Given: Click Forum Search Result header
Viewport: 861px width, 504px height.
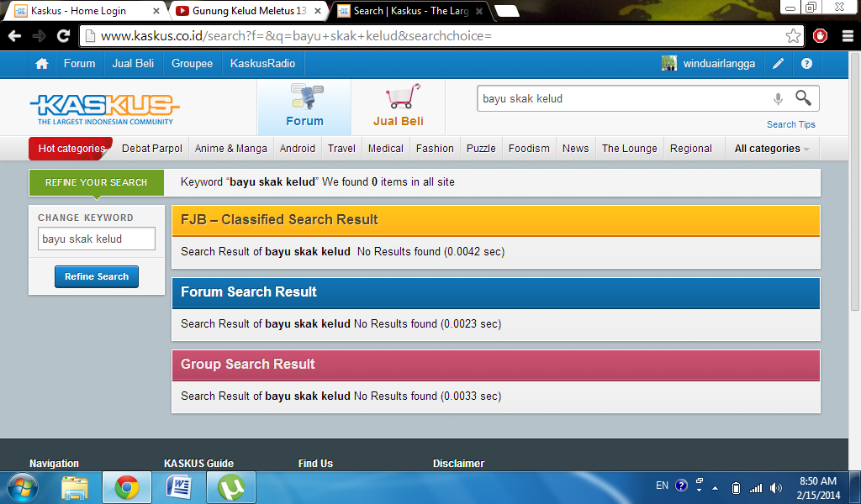Looking at the screenshot, I should (496, 292).
